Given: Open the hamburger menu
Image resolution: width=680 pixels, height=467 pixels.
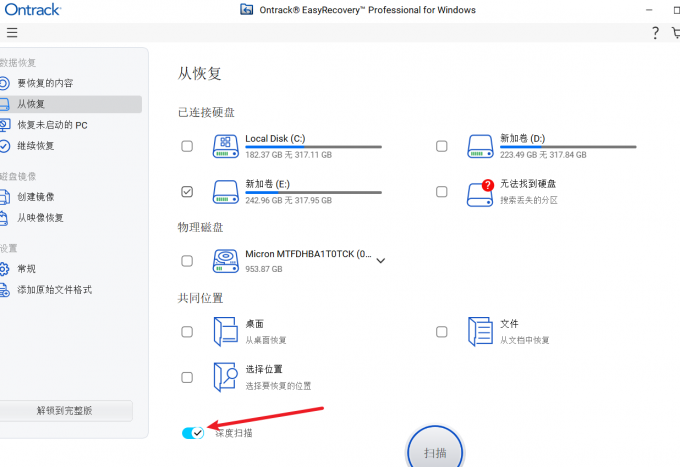Looking at the screenshot, I should 12,33.
